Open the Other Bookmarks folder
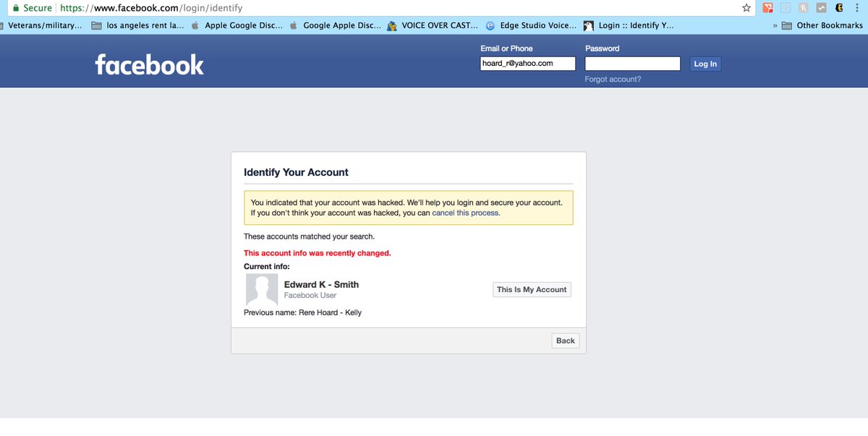868x436 pixels. (824, 25)
